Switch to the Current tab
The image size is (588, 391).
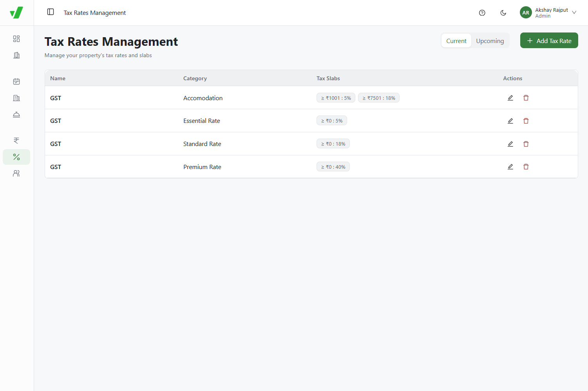456,41
